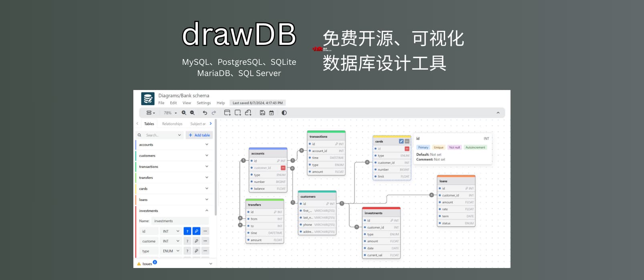
Task: Open the INT type dropdown for id field
Action: (171, 231)
